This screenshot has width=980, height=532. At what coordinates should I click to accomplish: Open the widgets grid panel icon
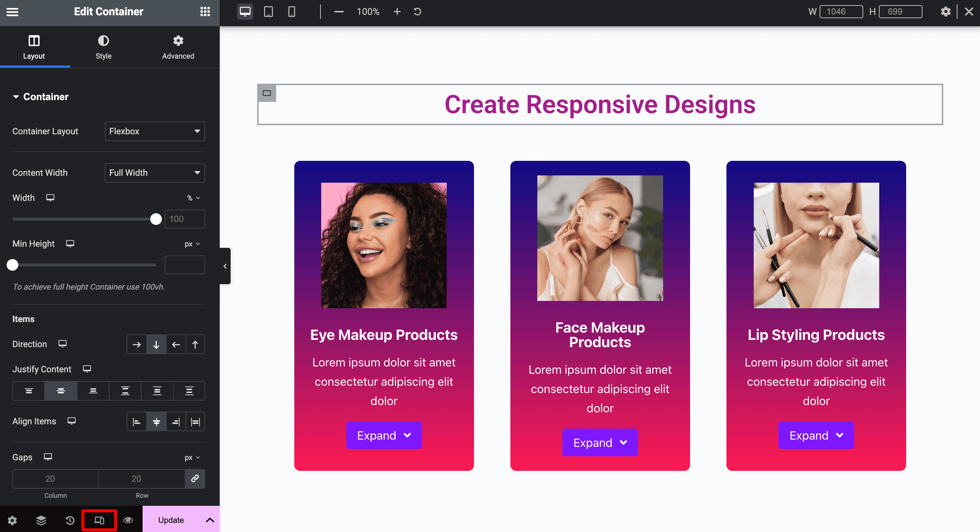click(205, 12)
